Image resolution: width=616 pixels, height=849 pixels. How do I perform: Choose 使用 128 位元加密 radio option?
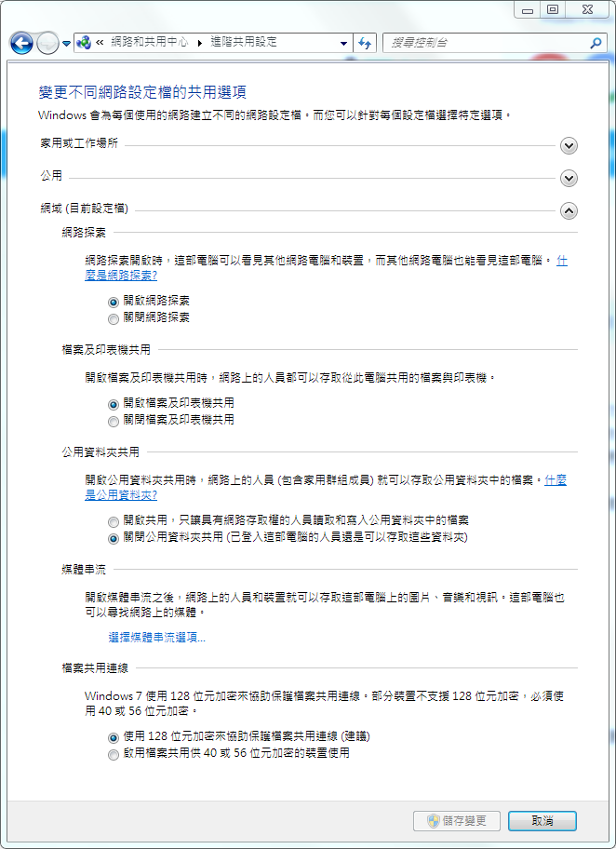(x=114, y=738)
